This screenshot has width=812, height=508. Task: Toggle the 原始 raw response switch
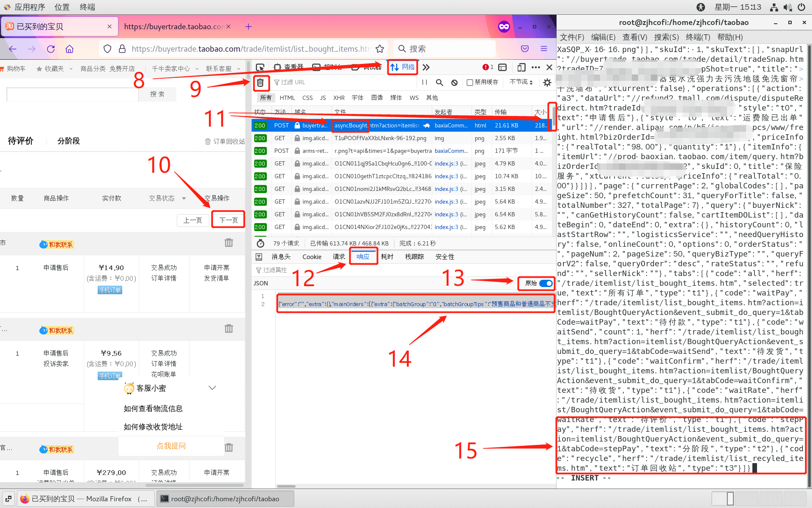click(x=546, y=283)
